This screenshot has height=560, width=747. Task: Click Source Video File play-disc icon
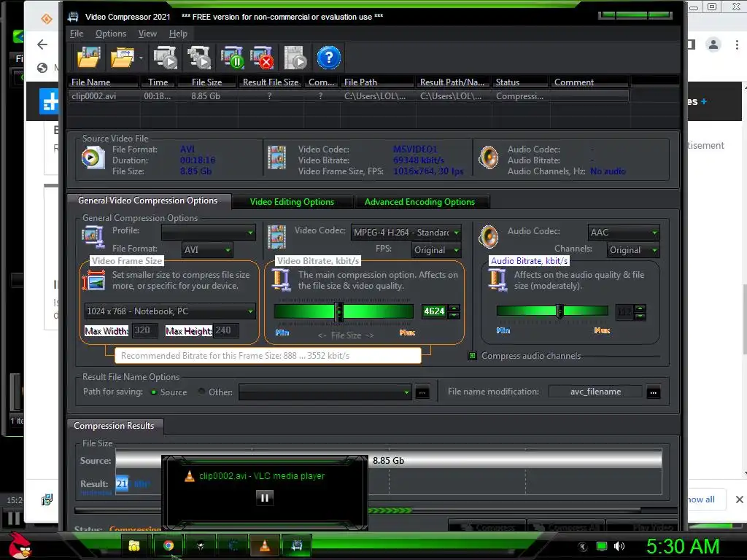[x=93, y=157]
